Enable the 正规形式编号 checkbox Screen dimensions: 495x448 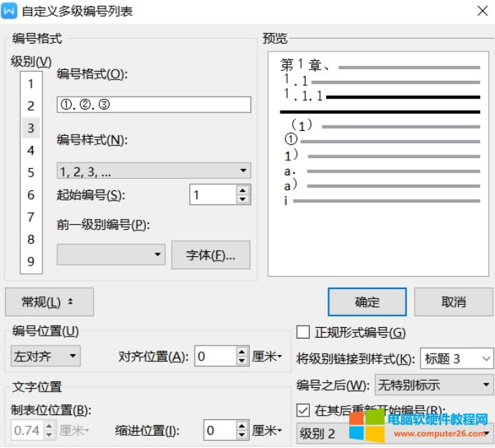303,332
